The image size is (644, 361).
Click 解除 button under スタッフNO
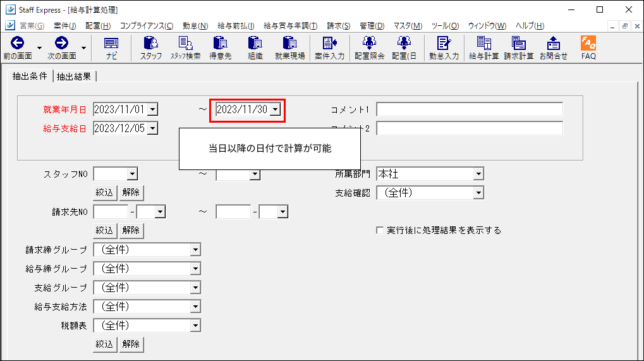(131, 193)
